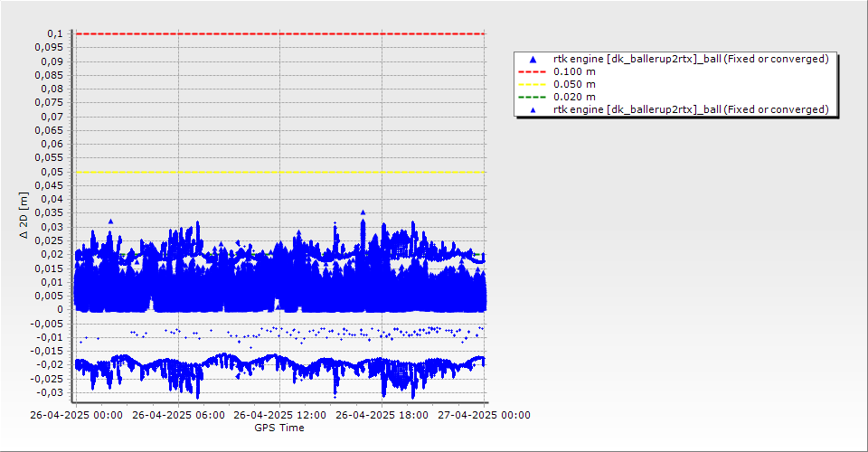Click the 26-04-2025 18:00 time label

[x=382, y=415]
